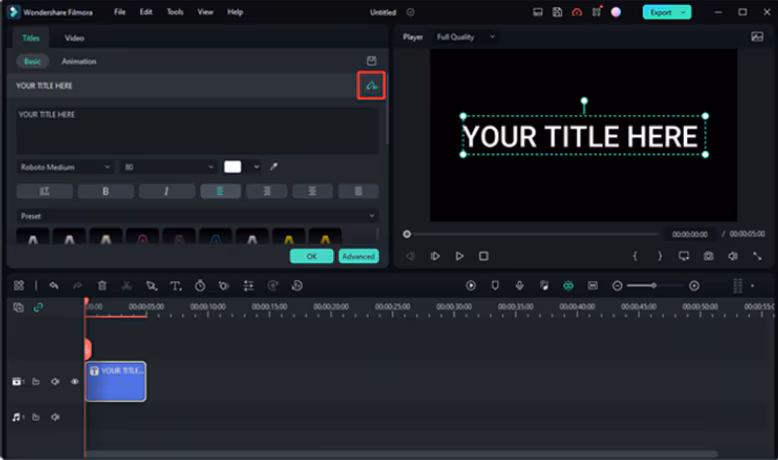The image size is (778, 460).
Task: Choose the first text preset thumbnail
Action: (33, 237)
